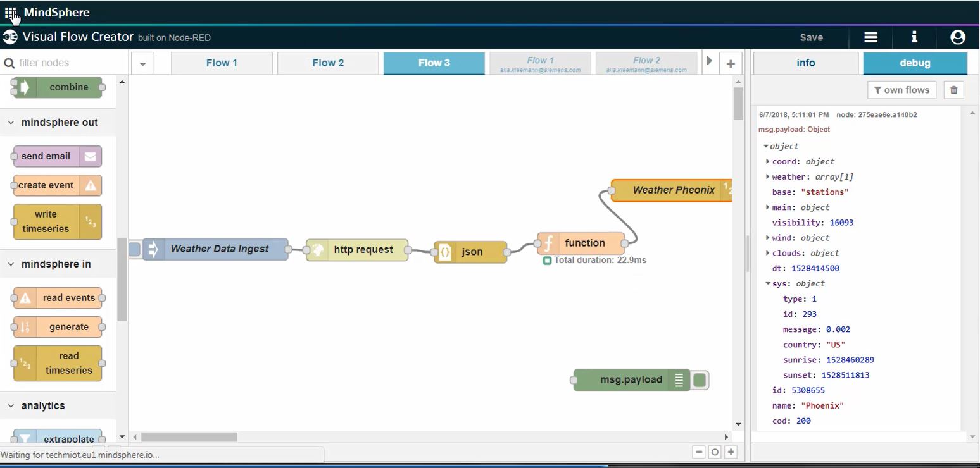Select the Weather Pheonix node
Image resolution: width=980 pixels, height=468 pixels.
click(x=671, y=190)
